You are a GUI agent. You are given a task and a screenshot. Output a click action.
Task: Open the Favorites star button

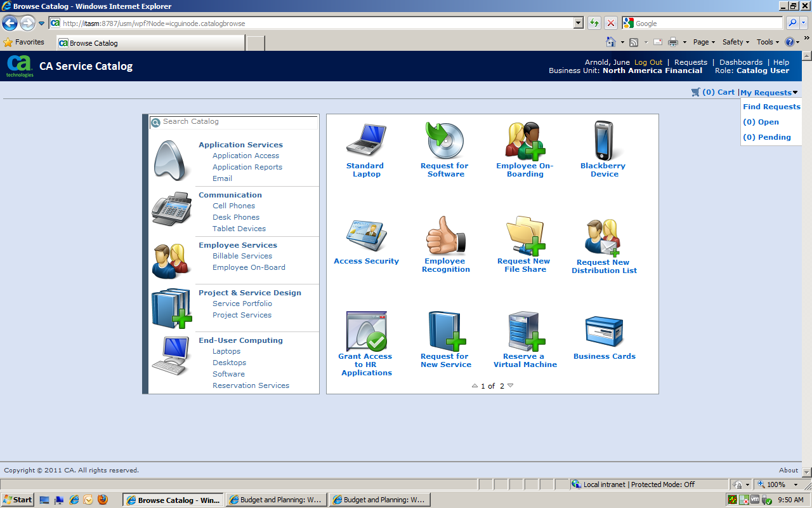point(24,42)
